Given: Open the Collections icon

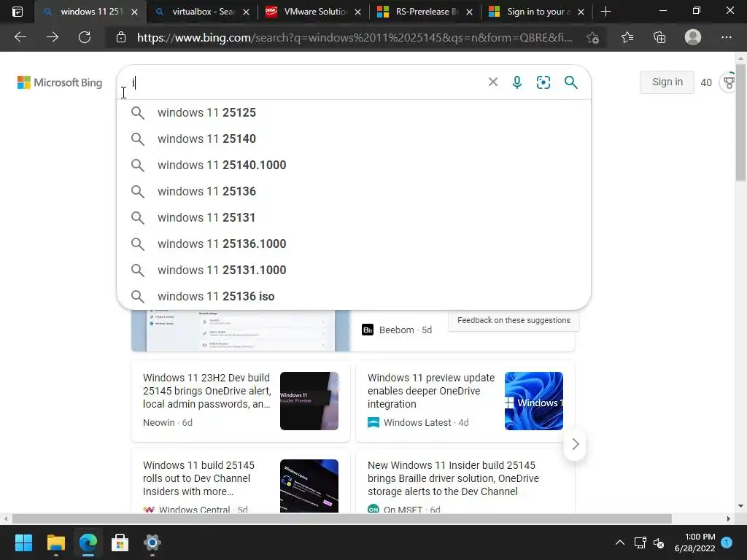Looking at the screenshot, I should pos(659,37).
